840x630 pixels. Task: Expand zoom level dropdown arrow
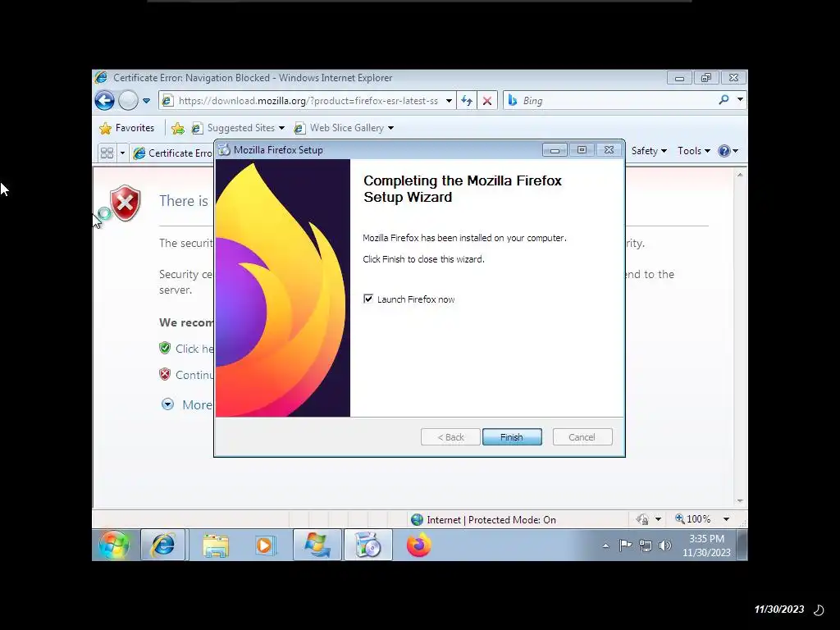point(727,519)
